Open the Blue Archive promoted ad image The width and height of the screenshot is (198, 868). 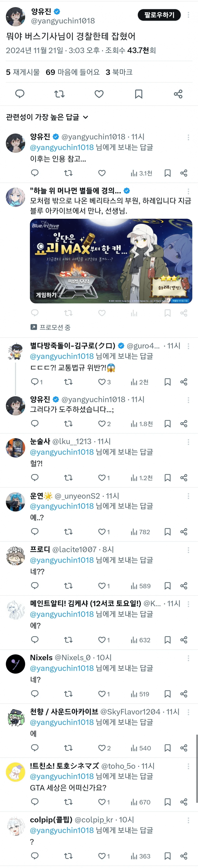click(x=111, y=261)
